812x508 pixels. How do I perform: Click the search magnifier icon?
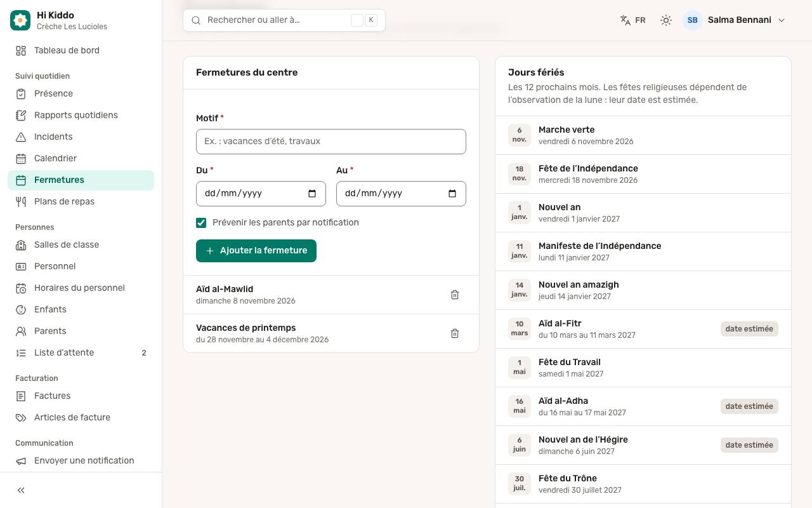[x=196, y=20]
